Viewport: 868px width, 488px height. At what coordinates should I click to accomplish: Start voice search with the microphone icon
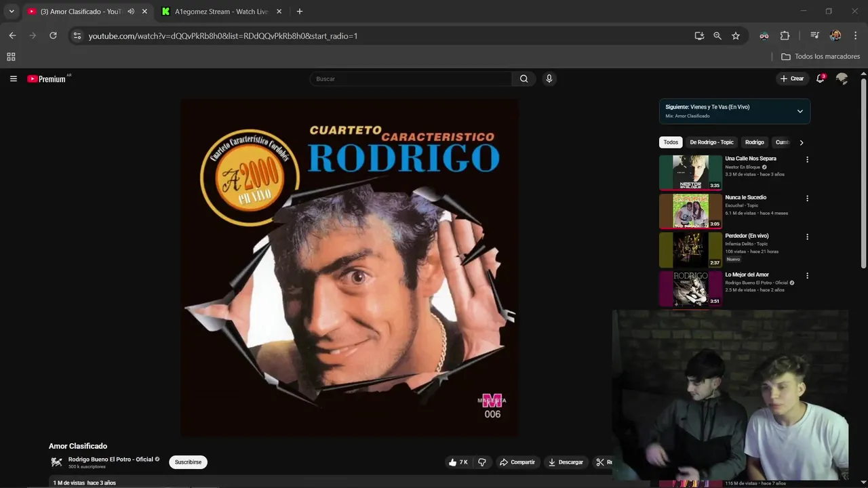coord(549,79)
